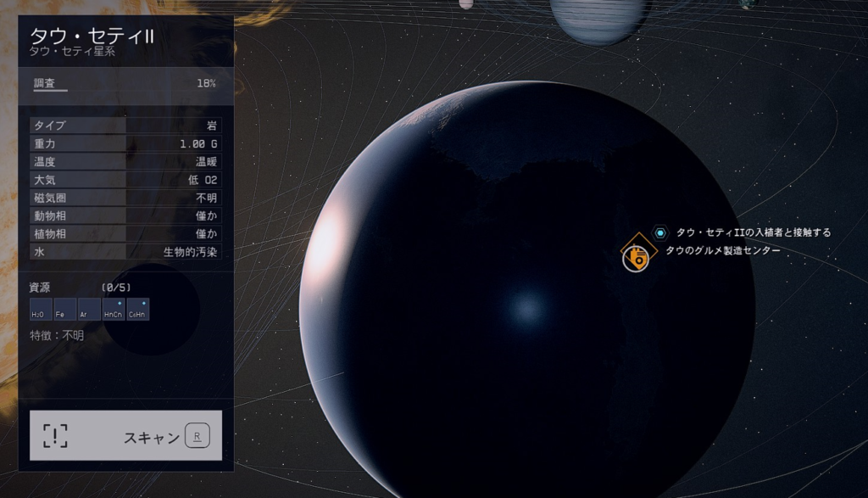Select the 重力 1.00 G row

point(125,143)
